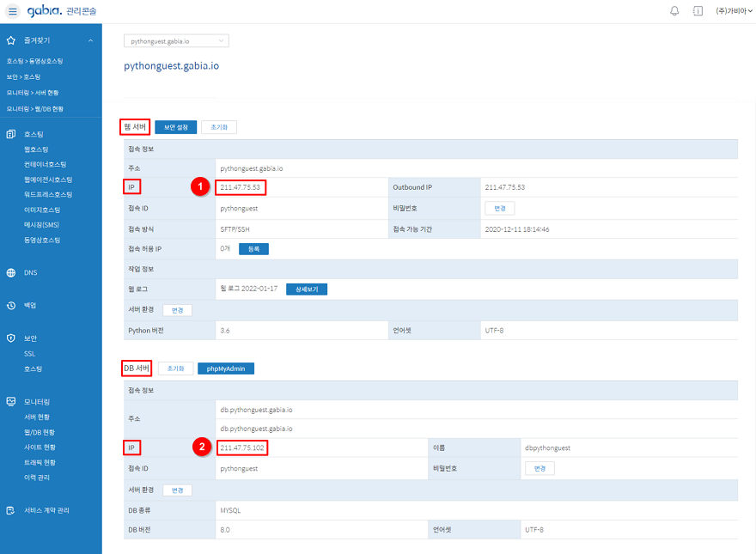Open 웹/DB 현황 under the 모니터링 section
The height and width of the screenshot is (554, 756).
pyautogui.click(x=40, y=433)
